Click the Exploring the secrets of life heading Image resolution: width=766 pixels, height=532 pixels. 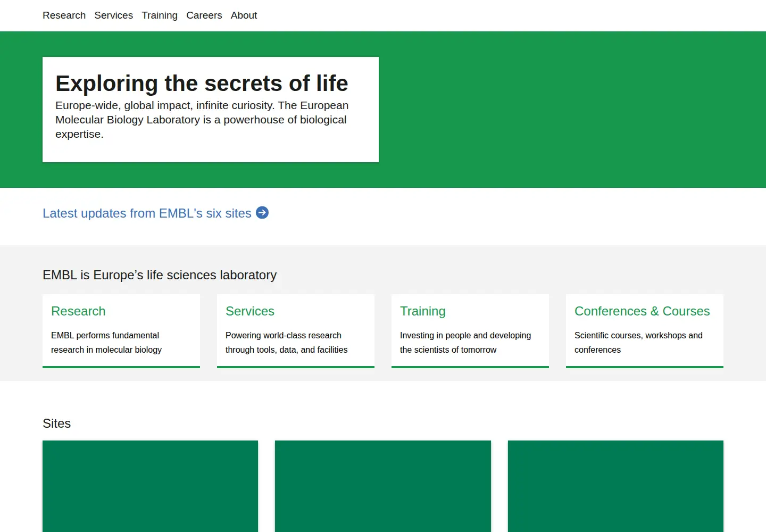pyautogui.click(x=202, y=84)
